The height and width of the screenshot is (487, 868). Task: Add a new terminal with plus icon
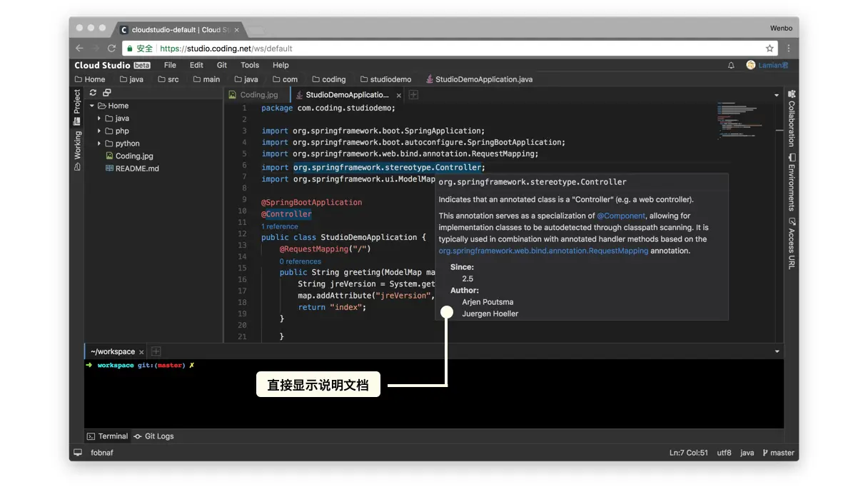tap(156, 351)
